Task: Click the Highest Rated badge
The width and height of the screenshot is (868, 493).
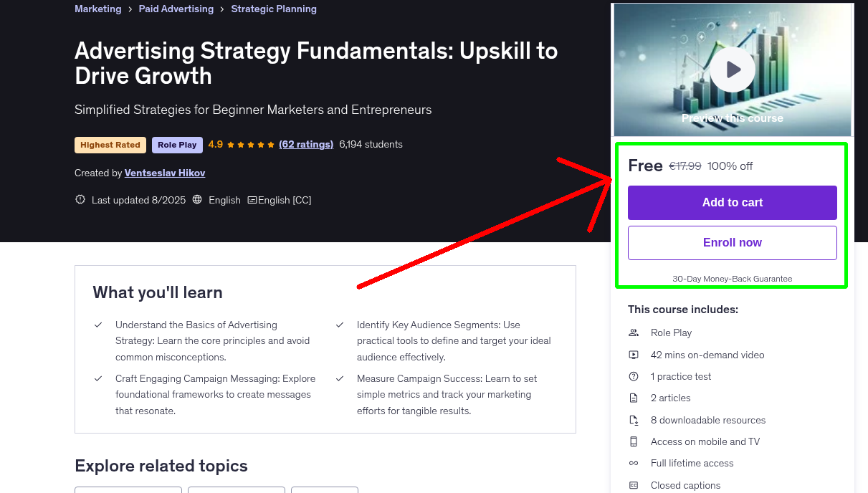Action: point(110,144)
